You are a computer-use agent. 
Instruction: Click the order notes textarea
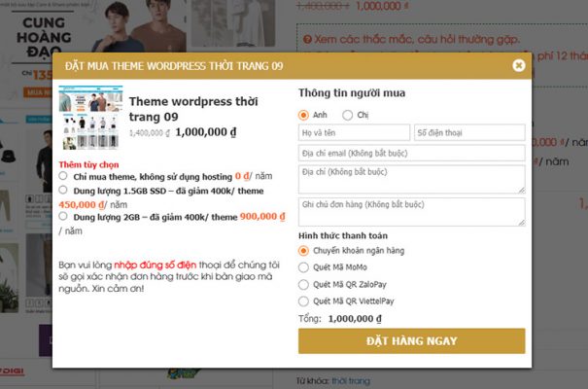(x=411, y=211)
